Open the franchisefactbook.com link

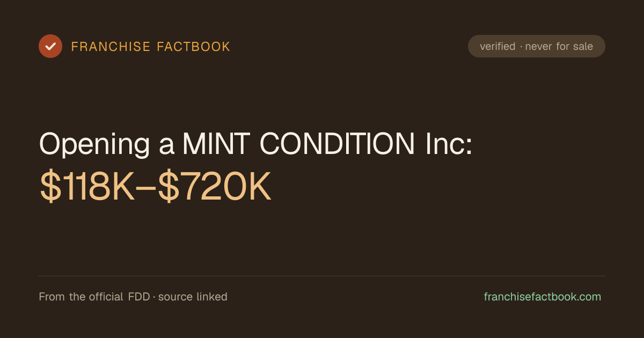click(x=543, y=297)
